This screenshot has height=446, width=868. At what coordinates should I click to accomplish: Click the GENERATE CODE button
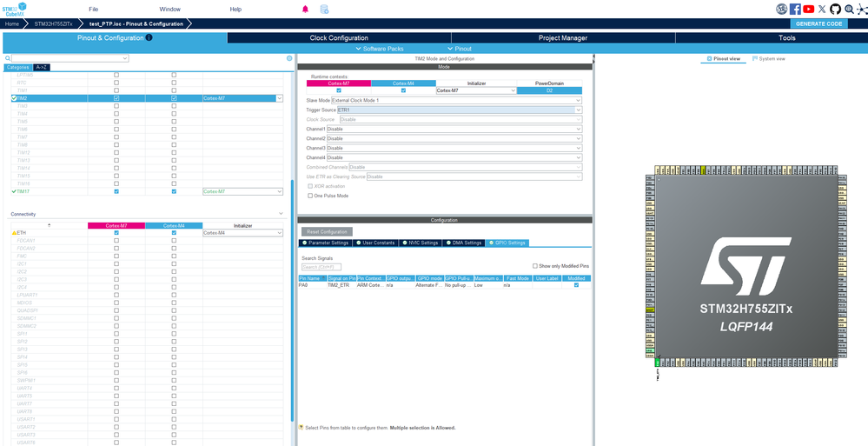pos(818,23)
